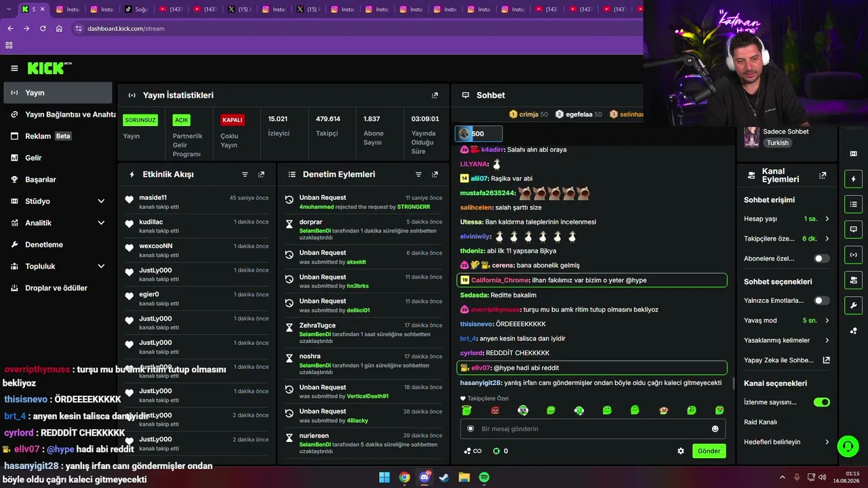This screenshot has width=868, height=488.
Task: Click the Raid Kanalı option
Action: pyautogui.click(x=760, y=422)
